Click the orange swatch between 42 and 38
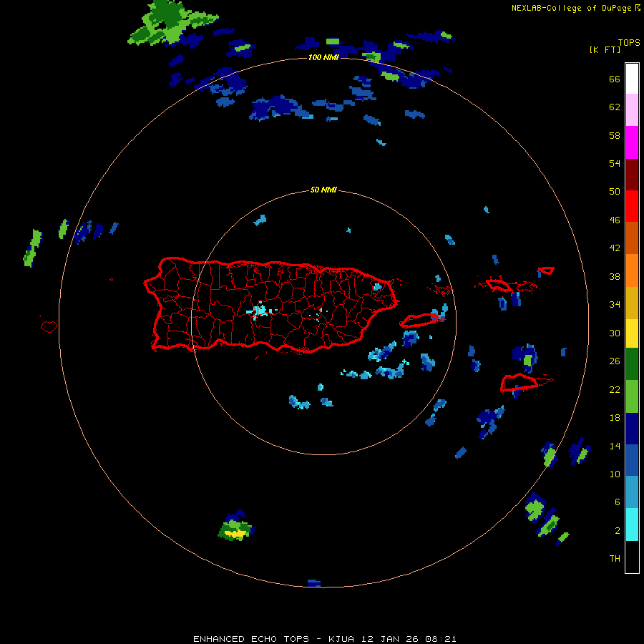644x644 pixels. pos(632,270)
